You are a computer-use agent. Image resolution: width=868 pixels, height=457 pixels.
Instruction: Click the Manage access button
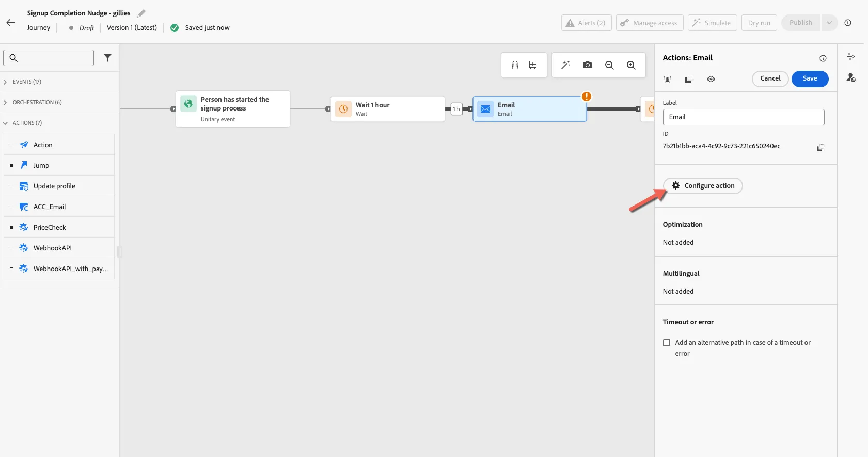(x=649, y=23)
